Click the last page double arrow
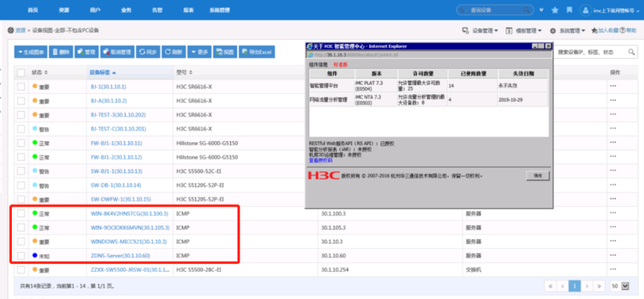The width and height of the screenshot is (644, 299). 599,286
